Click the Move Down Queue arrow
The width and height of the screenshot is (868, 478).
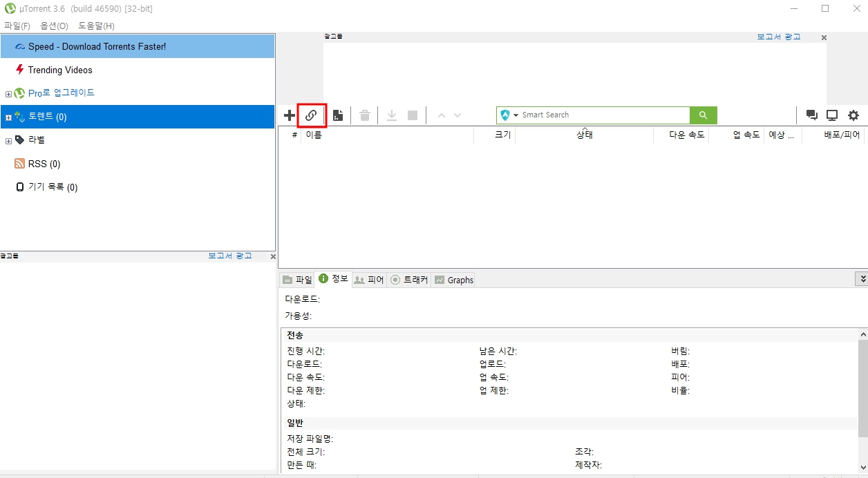point(457,115)
